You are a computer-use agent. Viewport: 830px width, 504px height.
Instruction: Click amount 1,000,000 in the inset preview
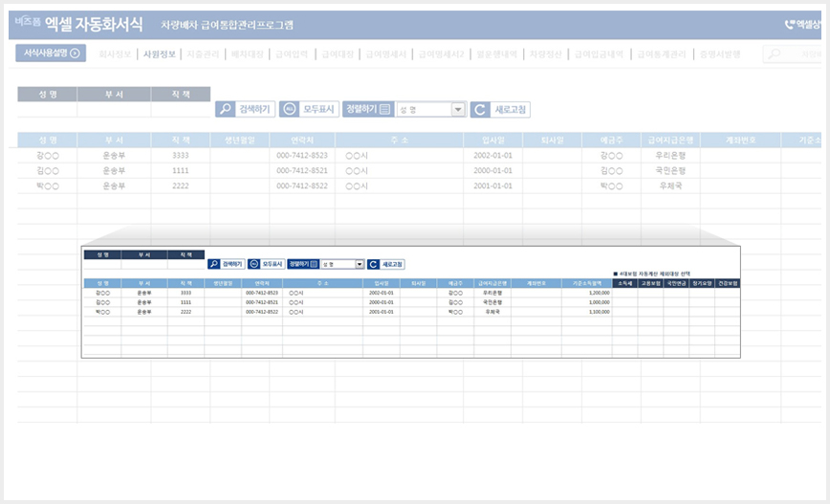600,302
